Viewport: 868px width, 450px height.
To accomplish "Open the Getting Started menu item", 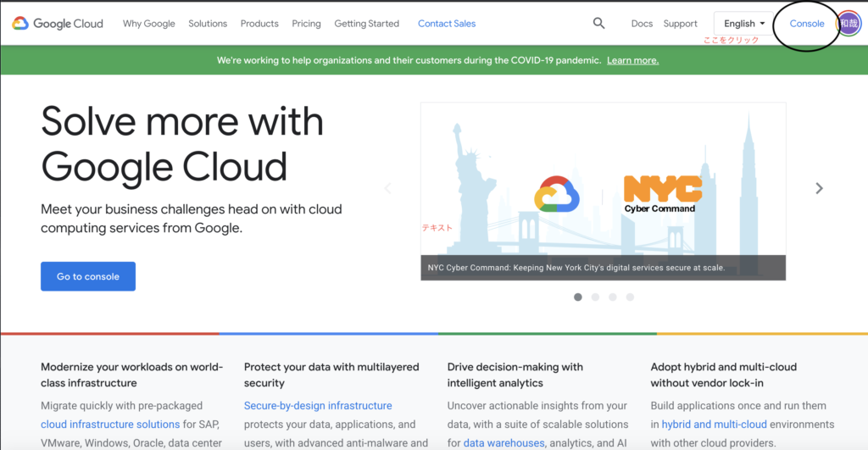I will point(366,23).
